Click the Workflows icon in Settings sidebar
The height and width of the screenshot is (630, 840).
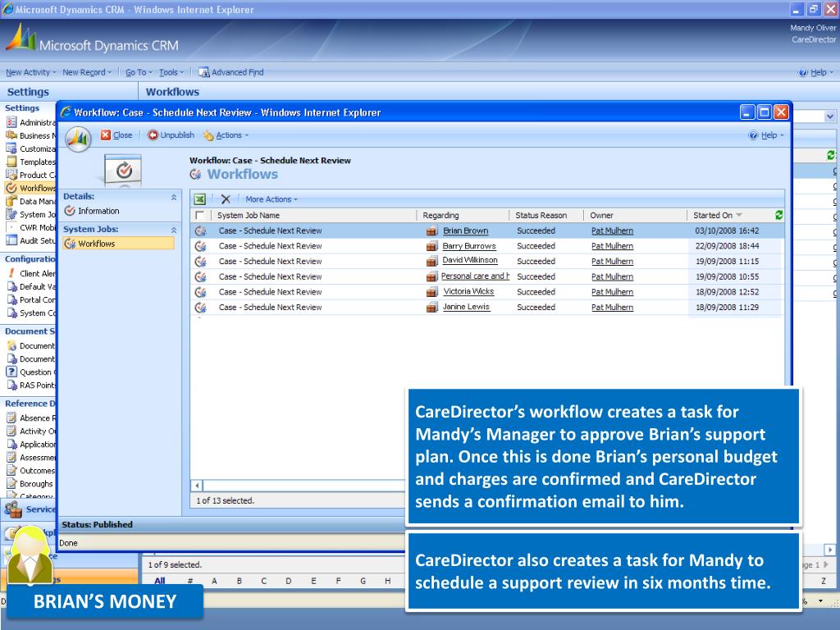point(11,188)
